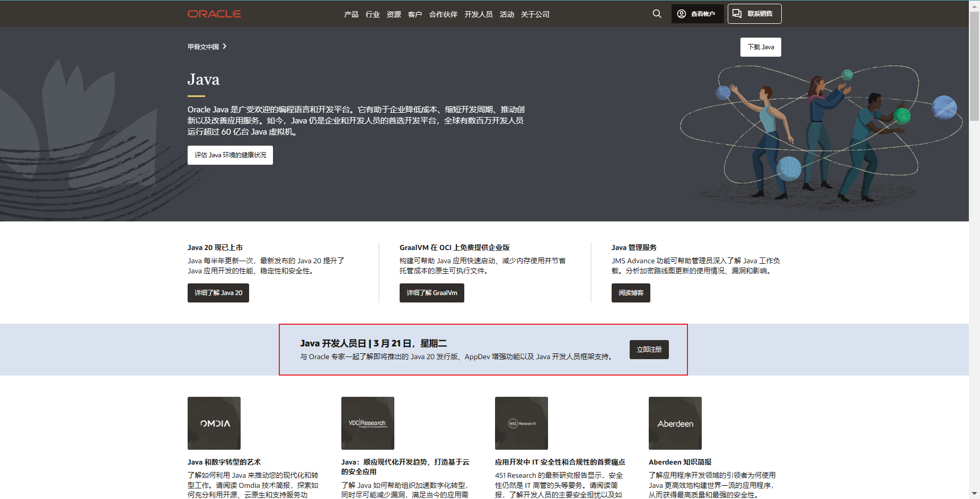
Task: Open the 产品 menu
Action: pos(351,14)
